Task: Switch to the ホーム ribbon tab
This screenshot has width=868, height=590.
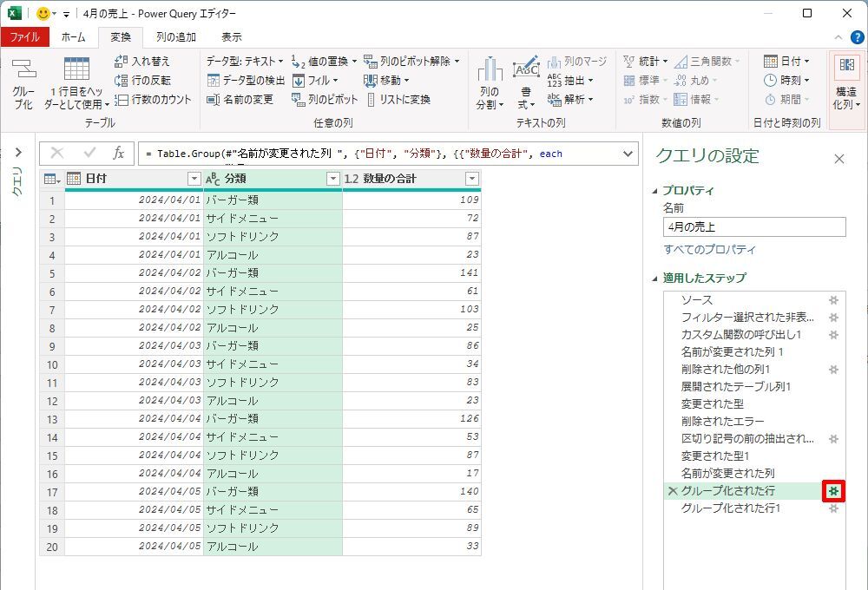Action: [73, 37]
